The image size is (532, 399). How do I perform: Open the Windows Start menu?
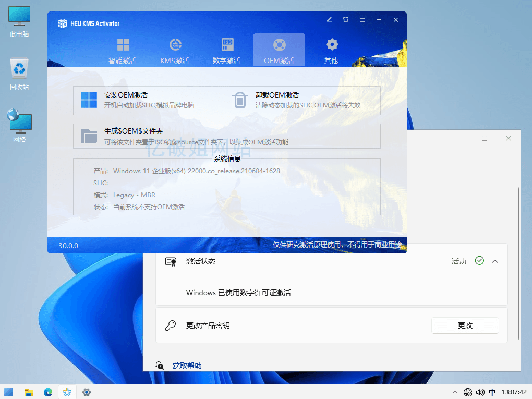[8, 392]
